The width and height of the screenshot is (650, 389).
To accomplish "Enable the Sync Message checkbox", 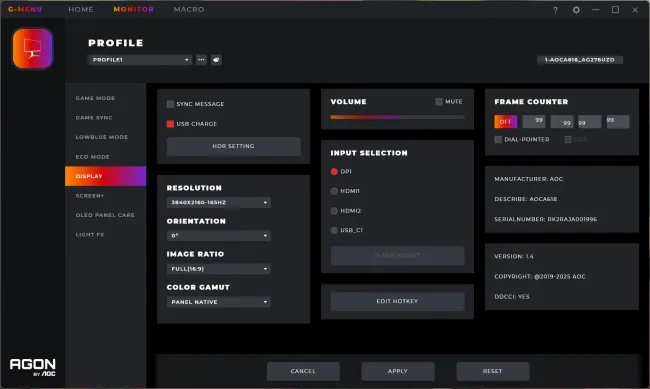I will tap(170, 104).
